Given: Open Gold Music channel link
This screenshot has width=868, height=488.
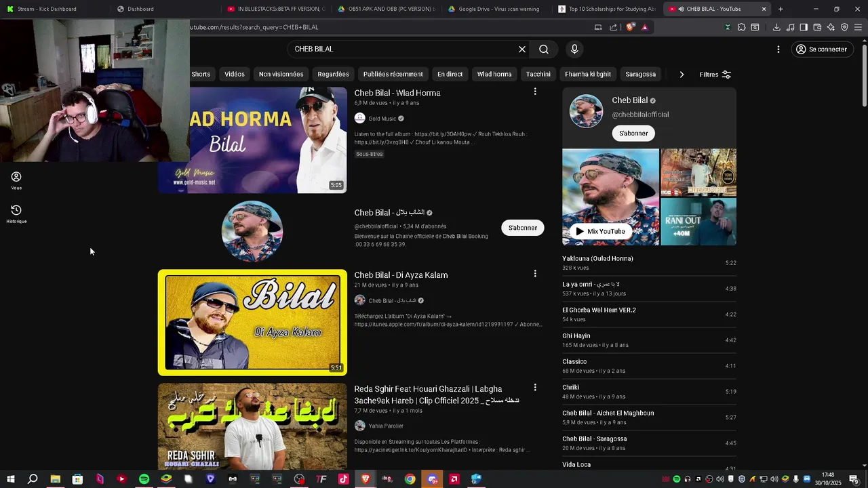Looking at the screenshot, I should [383, 119].
